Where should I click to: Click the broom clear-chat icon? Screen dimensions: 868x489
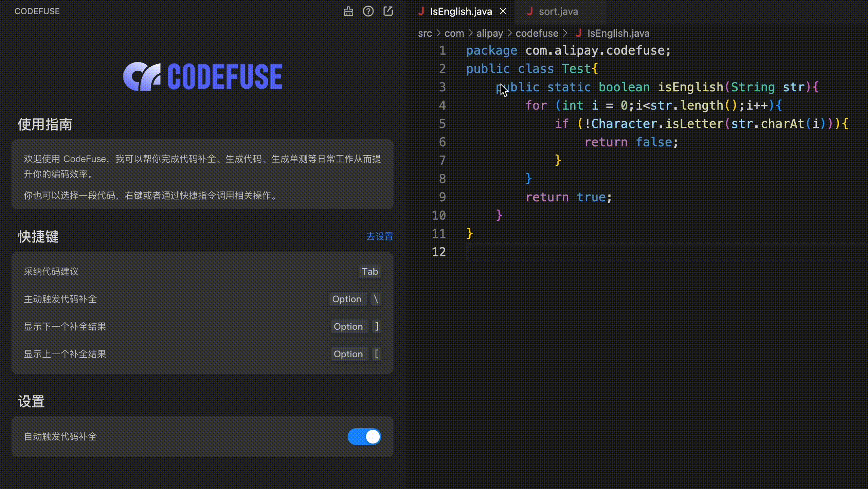[x=348, y=11]
